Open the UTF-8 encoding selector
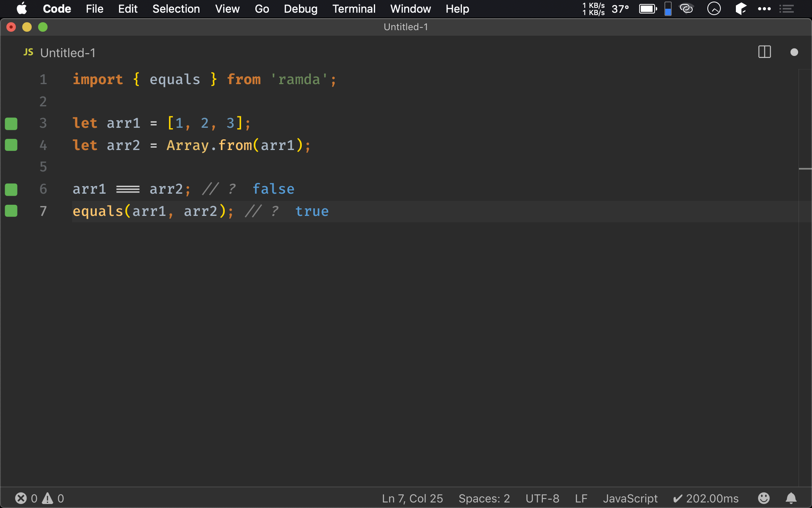This screenshot has width=812, height=508. [x=542, y=498]
